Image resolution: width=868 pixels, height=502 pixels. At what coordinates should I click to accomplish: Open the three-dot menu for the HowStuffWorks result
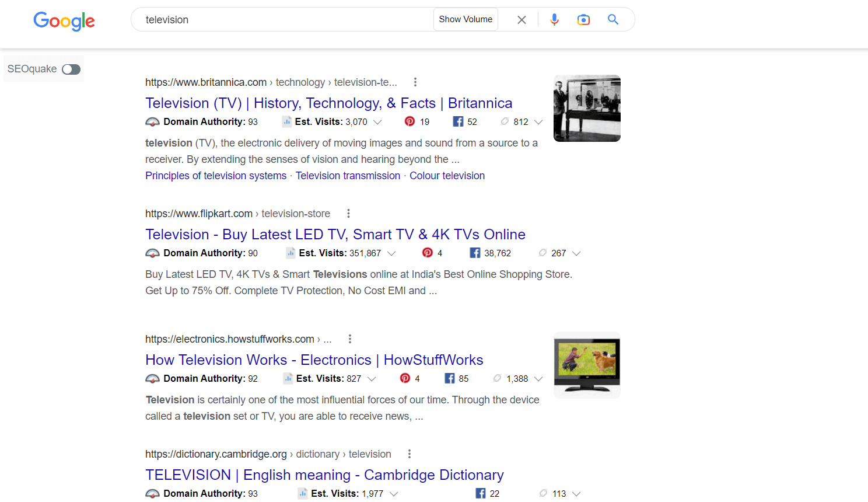[x=350, y=339]
